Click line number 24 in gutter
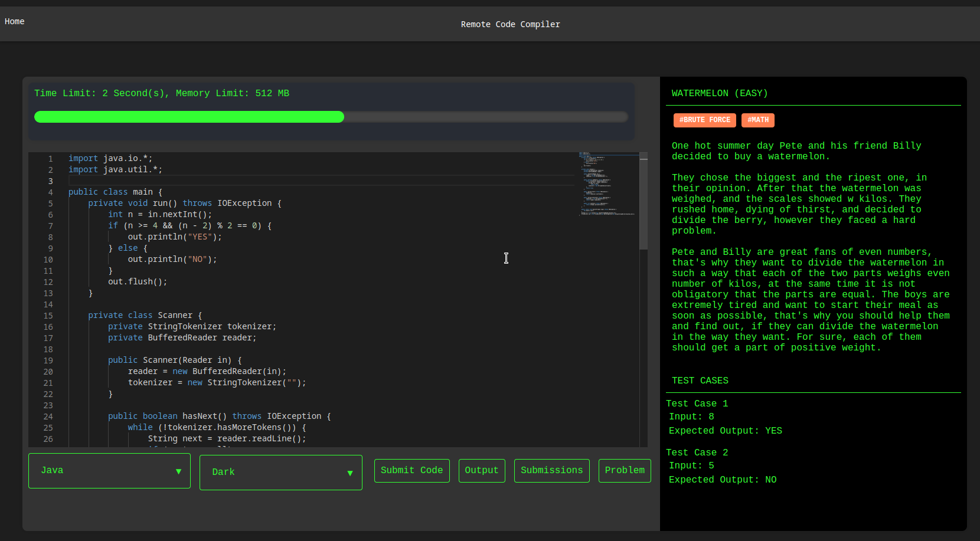This screenshot has height=541, width=980. pyautogui.click(x=48, y=417)
